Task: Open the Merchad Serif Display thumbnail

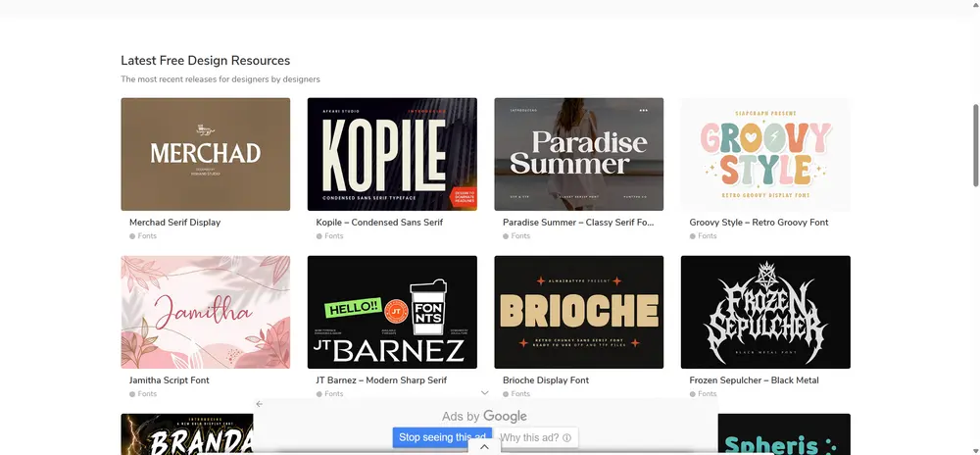Action: [x=206, y=154]
